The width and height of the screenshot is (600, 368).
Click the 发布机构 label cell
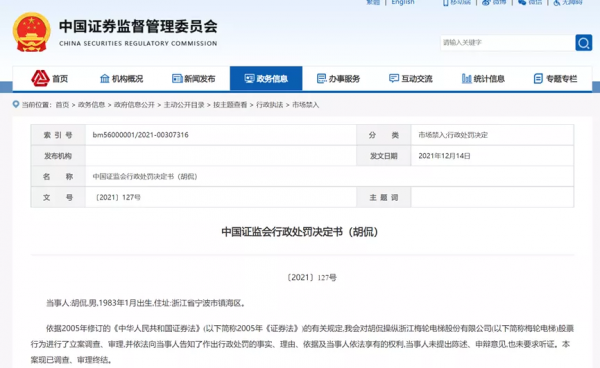tap(58, 156)
